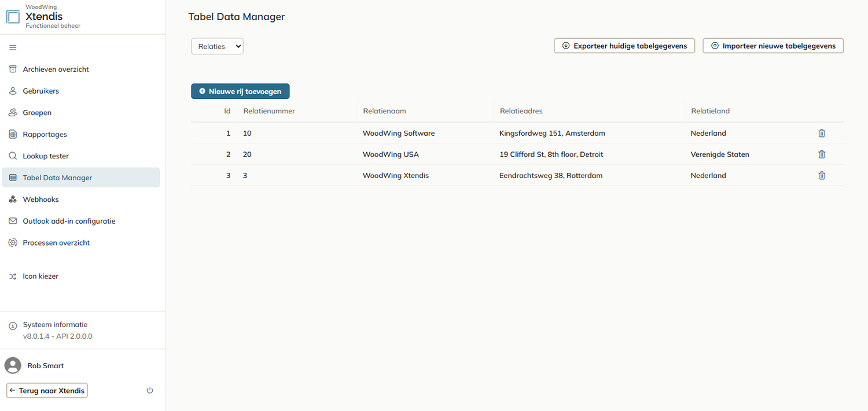Screen dimensions: 868x411
Task: Go to Gebruikers section
Action: pyautogui.click(x=81, y=91)
